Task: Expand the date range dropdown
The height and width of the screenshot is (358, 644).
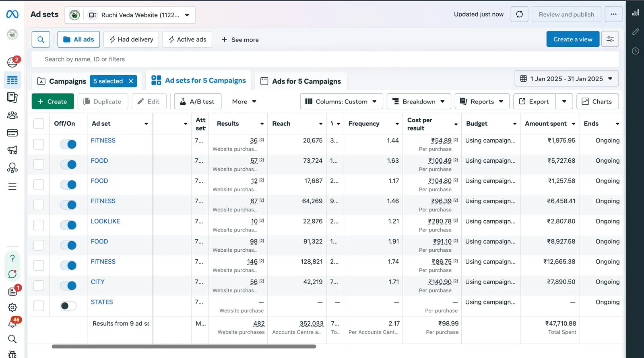Action: [566, 79]
